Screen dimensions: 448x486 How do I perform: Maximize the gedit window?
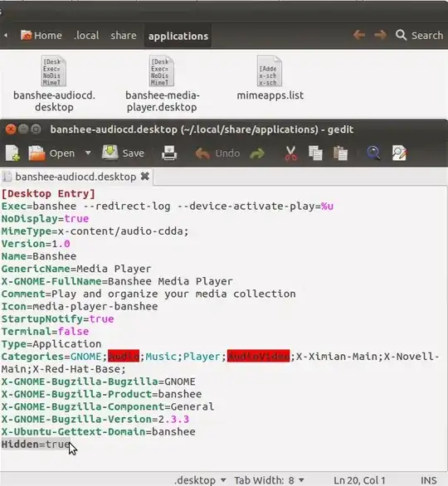click(x=36, y=129)
